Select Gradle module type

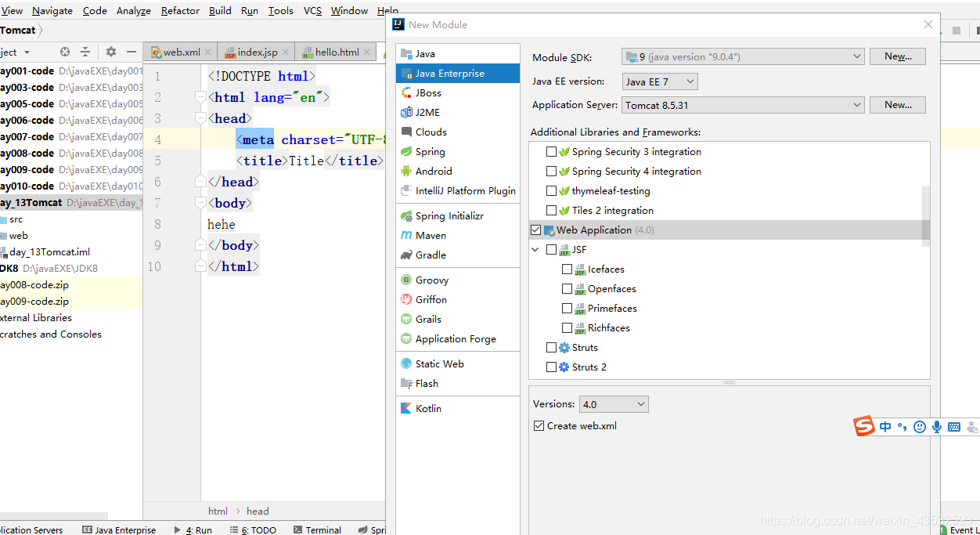point(457,255)
